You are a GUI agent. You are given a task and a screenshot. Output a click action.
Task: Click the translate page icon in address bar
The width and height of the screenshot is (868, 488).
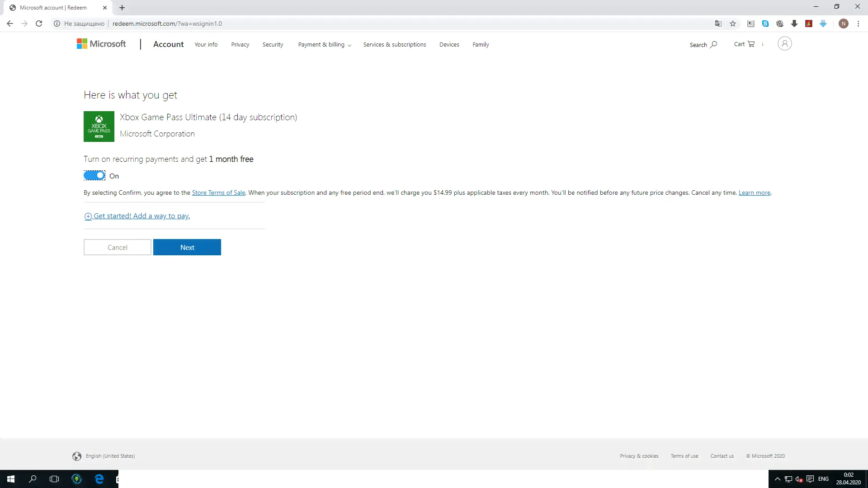coord(718,23)
